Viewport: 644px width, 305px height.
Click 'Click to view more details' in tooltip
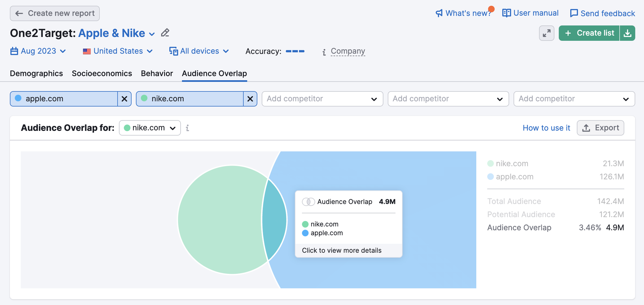click(x=342, y=250)
